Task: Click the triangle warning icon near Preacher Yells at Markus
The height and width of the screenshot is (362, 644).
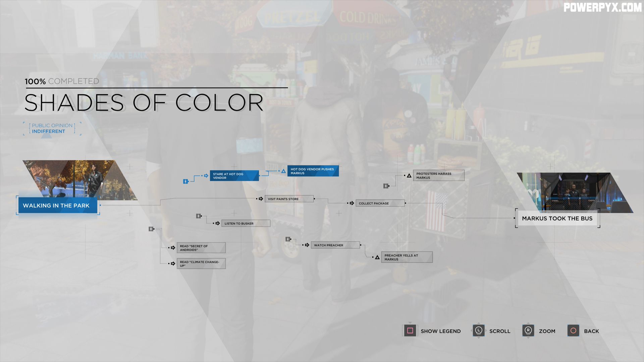Action: pos(376,256)
